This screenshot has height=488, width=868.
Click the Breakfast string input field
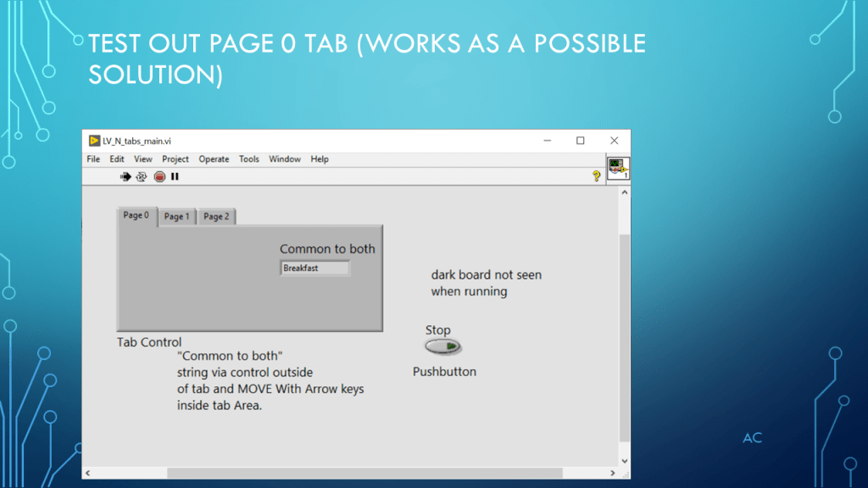coord(314,269)
